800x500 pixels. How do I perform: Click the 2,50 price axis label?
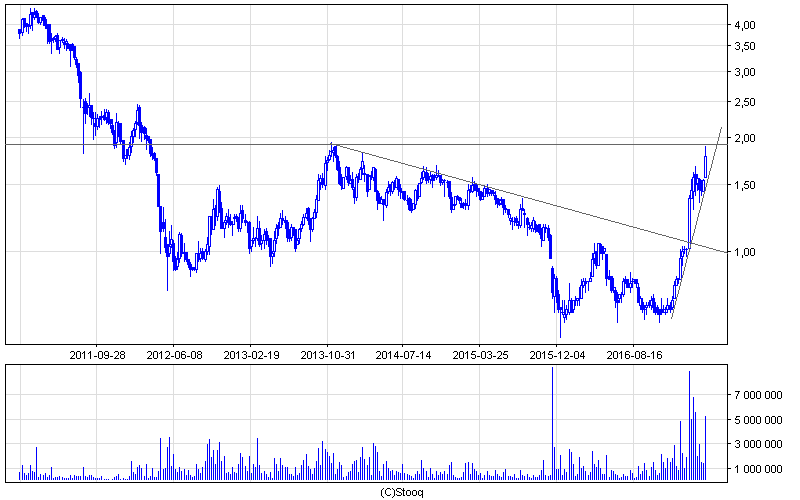[x=745, y=103]
